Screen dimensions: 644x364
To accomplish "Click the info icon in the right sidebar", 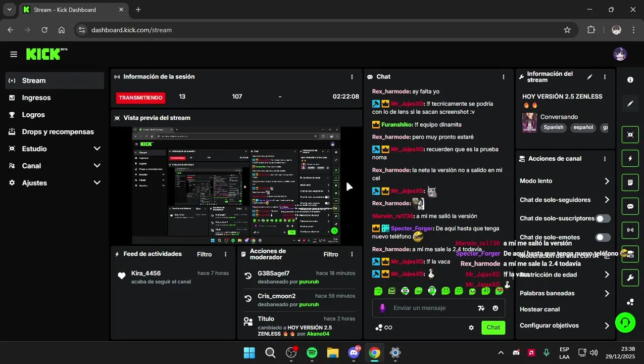I will coord(630,80).
